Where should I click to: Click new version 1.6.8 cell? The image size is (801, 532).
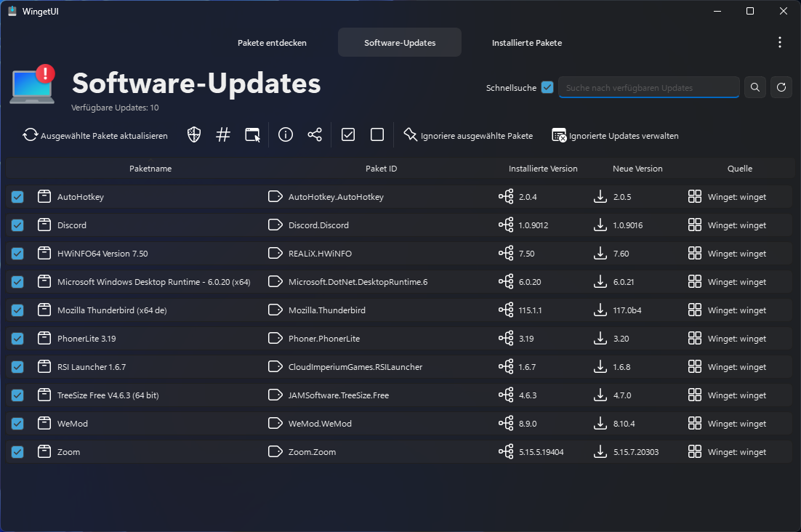[x=621, y=366]
